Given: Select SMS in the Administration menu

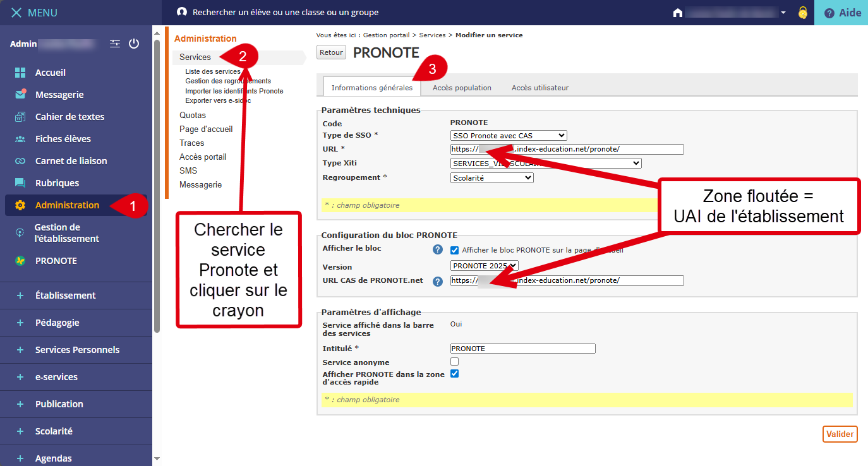Looking at the screenshot, I should [188, 171].
